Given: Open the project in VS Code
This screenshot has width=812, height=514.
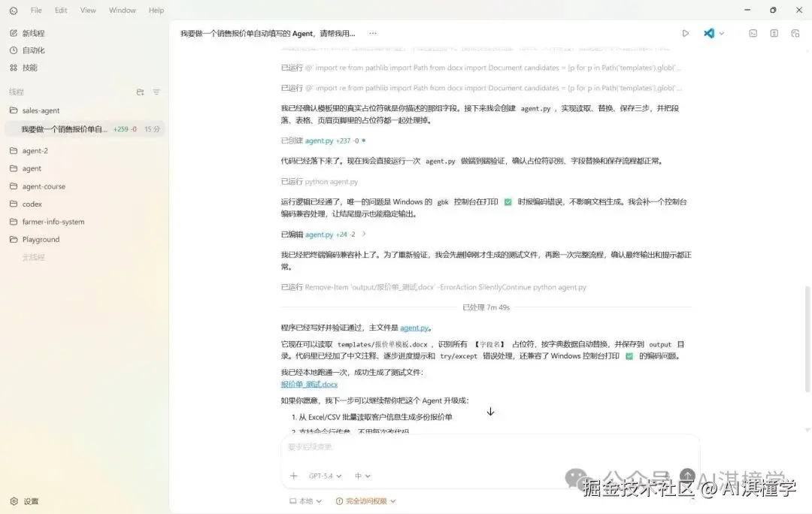Looking at the screenshot, I should click(x=707, y=33).
